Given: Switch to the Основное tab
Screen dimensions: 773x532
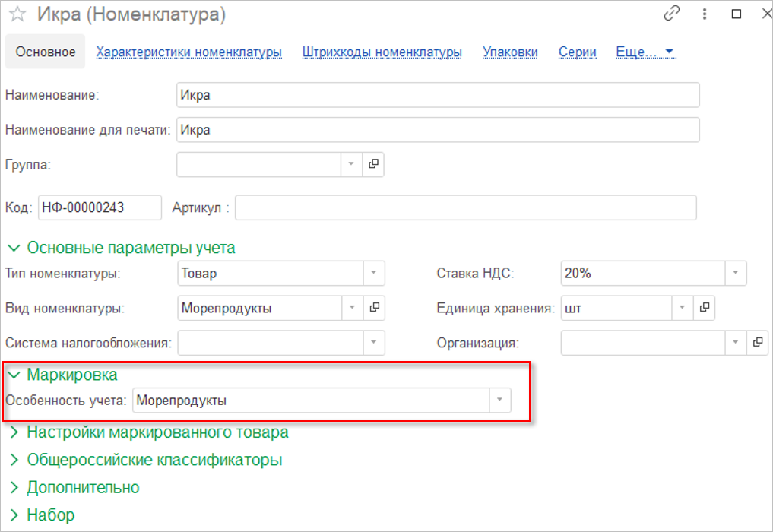Looking at the screenshot, I should click(x=46, y=52).
